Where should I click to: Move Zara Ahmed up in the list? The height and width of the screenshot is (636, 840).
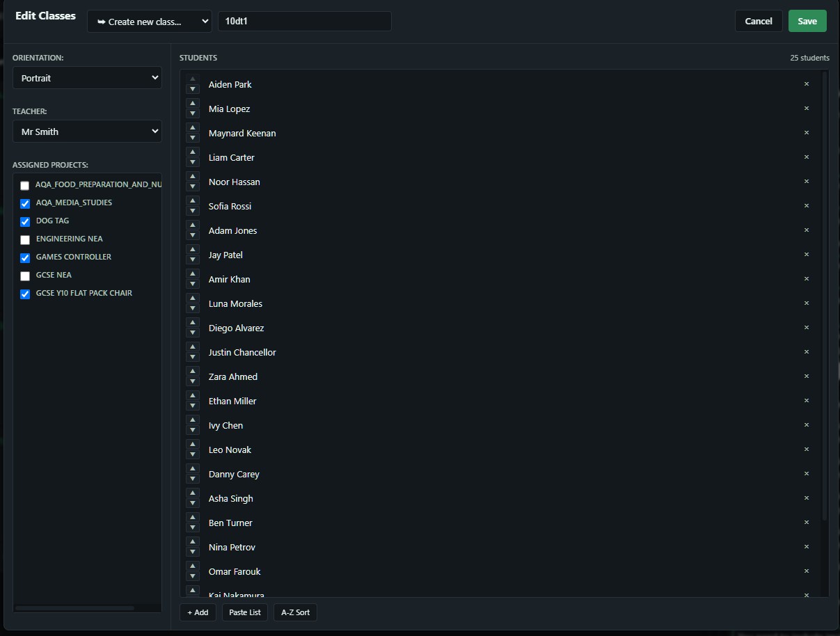pyautogui.click(x=192, y=372)
